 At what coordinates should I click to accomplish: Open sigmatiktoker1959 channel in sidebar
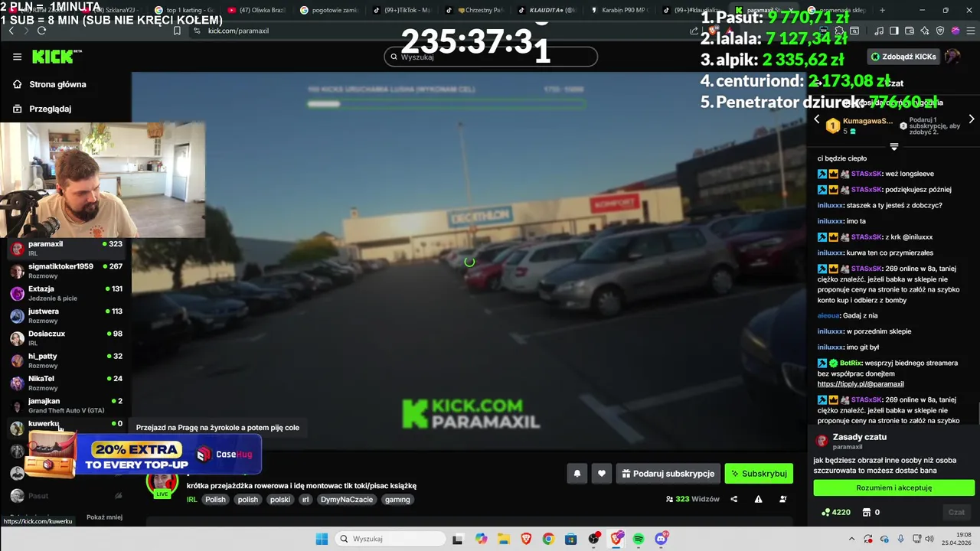pyautogui.click(x=66, y=271)
